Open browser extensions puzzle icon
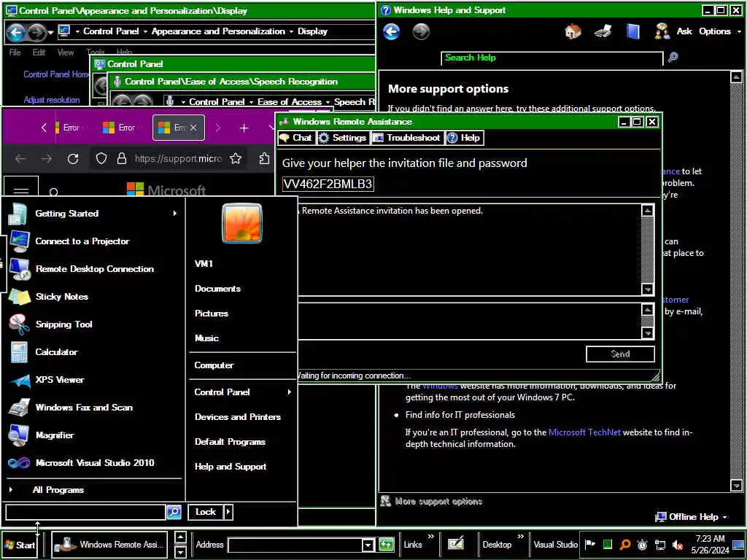 tap(264, 158)
